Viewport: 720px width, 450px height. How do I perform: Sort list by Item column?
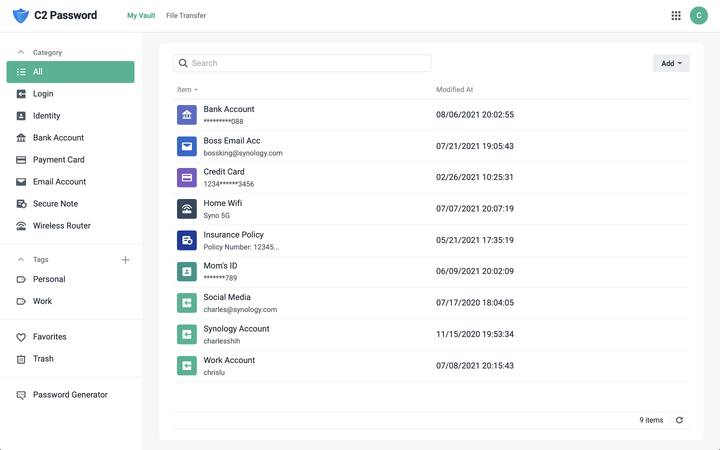(x=187, y=90)
